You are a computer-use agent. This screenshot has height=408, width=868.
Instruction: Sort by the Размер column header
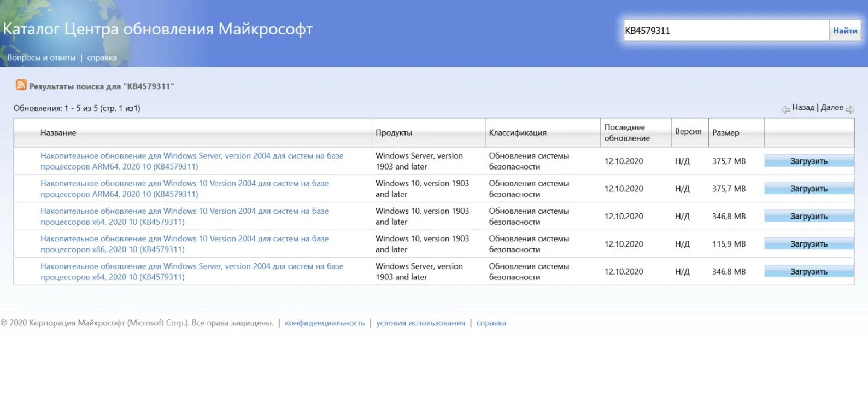pos(725,132)
